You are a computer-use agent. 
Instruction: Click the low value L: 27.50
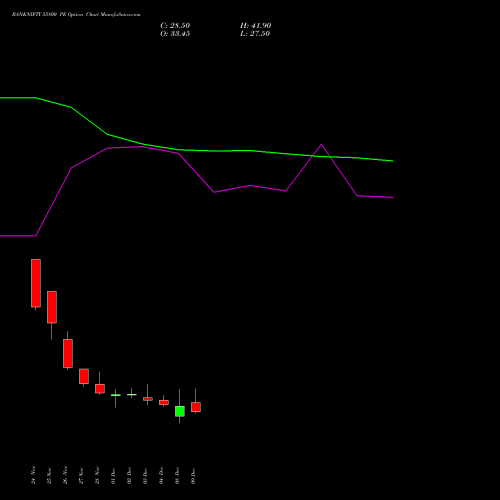(x=255, y=34)
